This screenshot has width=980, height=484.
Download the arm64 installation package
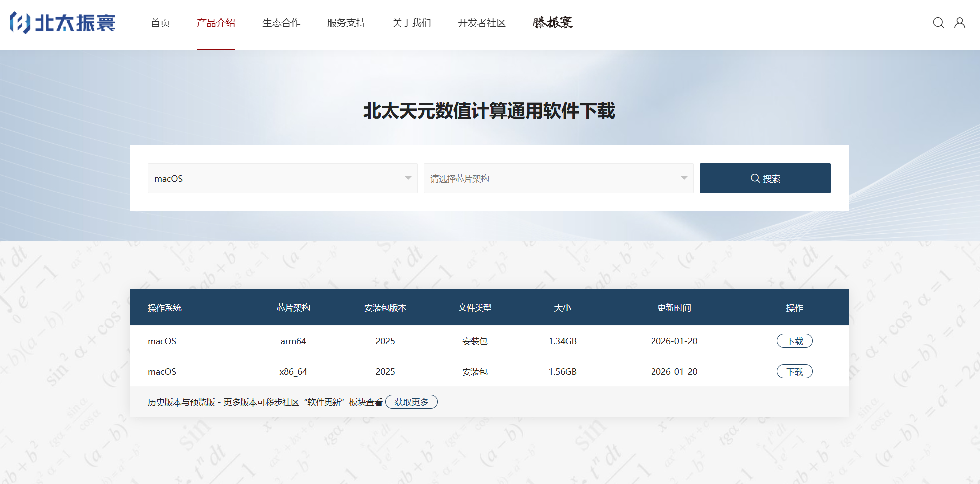click(x=794, y=341)
